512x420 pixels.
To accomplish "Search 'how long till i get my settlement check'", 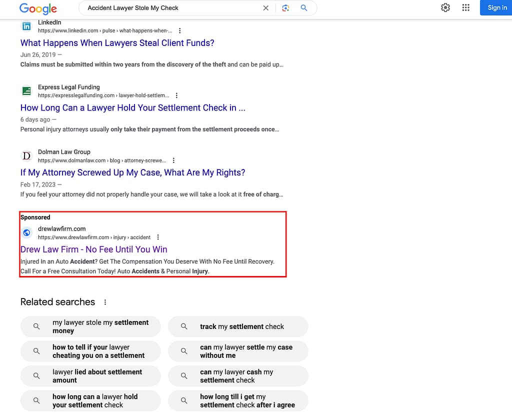I will (x=238, y=400).
